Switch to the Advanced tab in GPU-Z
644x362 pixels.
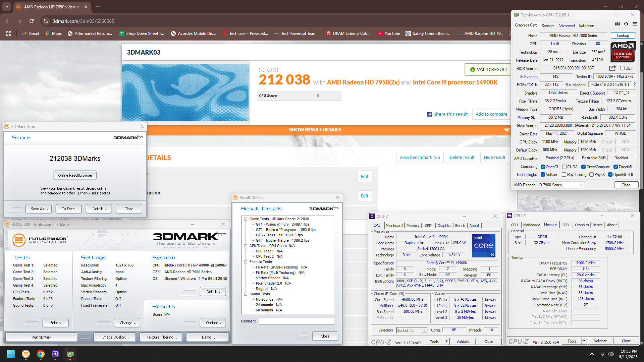[567, 25]
